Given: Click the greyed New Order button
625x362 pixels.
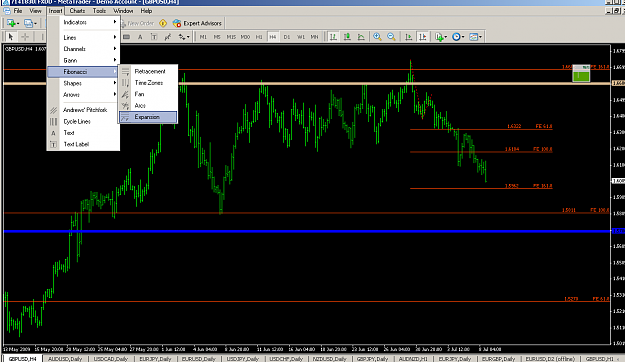Looking at the screenshot, I should coord(137,24).
